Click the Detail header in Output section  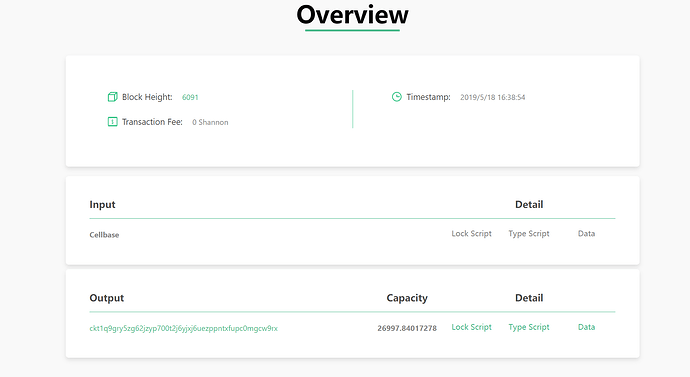pyautogui.click(x=529, y=298)
